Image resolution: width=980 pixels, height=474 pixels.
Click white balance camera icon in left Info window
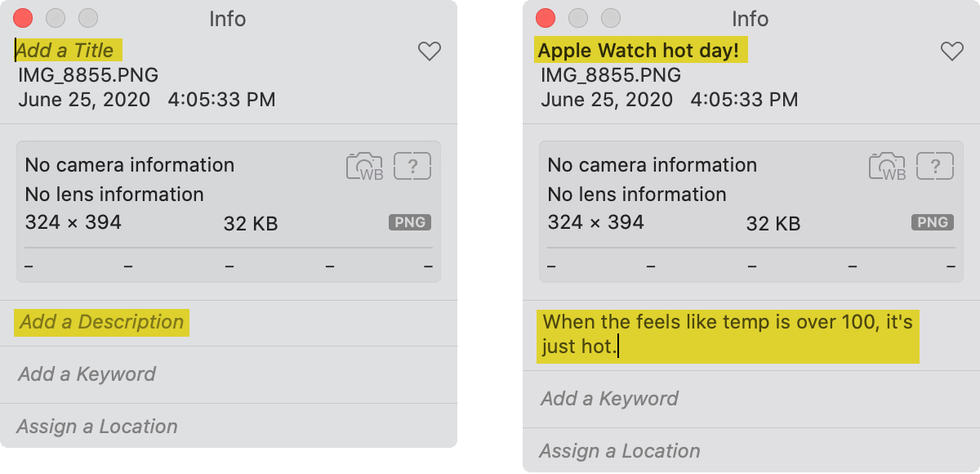pyautogui.click(x=365, y=166)
